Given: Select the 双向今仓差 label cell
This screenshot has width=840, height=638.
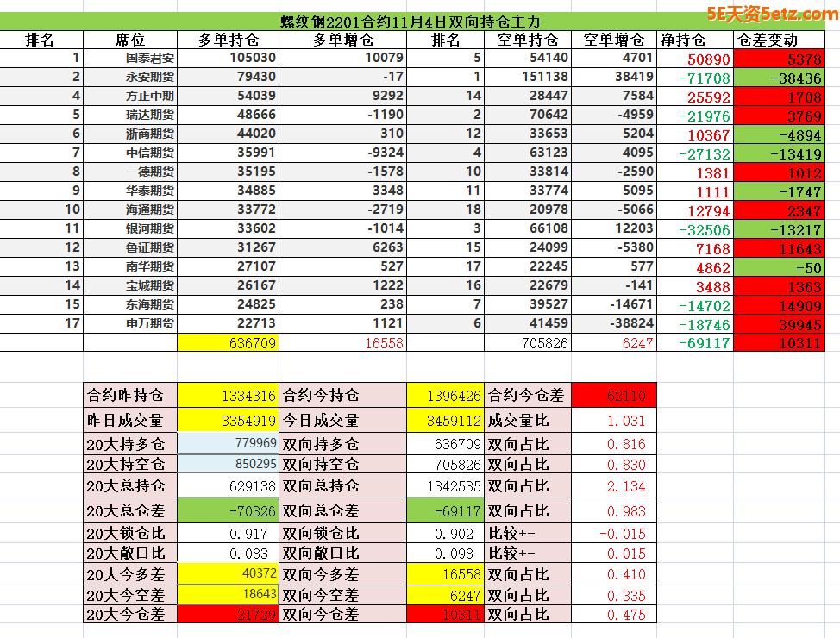Looking at the screenshot, I should 343,615.
